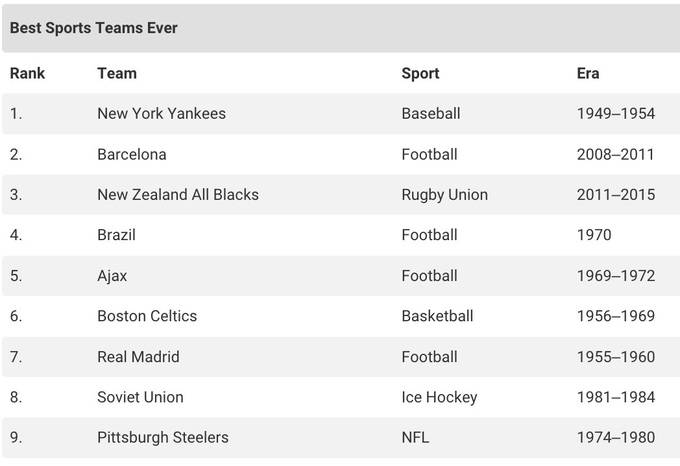Click the Sport column header
The height and width of the screenshot is (466, 680).
click(420, 73)
